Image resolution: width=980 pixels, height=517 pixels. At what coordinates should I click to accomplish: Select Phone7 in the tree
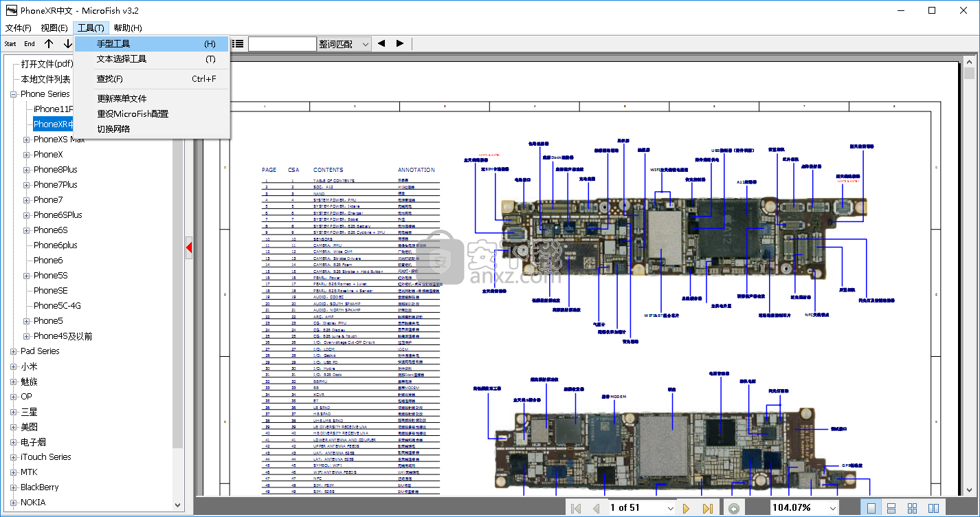48,200
